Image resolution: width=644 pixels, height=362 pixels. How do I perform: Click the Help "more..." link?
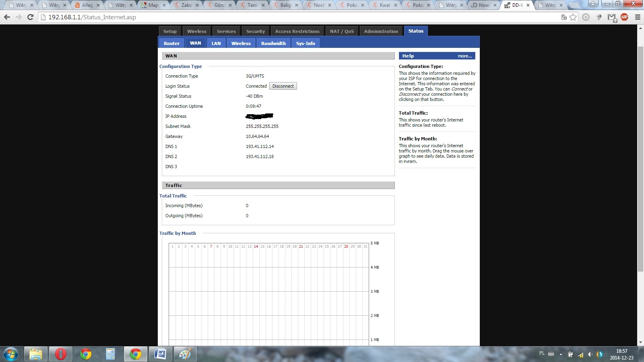click(464, 56)
